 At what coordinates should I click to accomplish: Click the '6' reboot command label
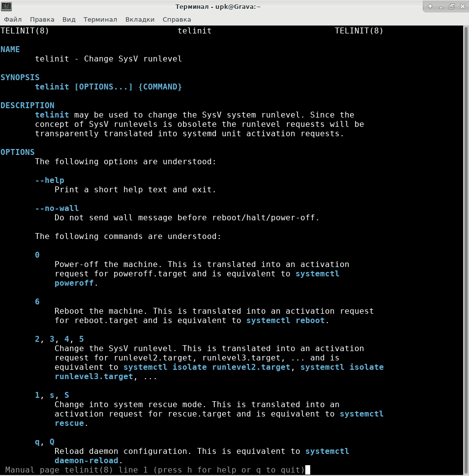coord(37,302)
